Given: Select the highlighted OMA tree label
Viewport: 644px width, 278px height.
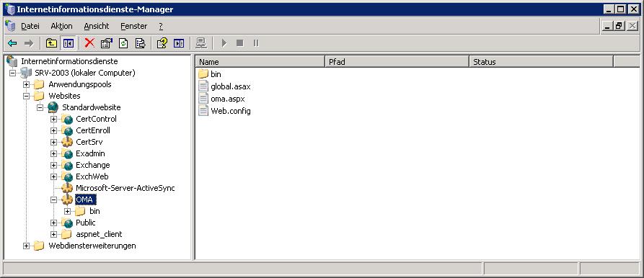Looking at the screenshot, I should (85, 199).
